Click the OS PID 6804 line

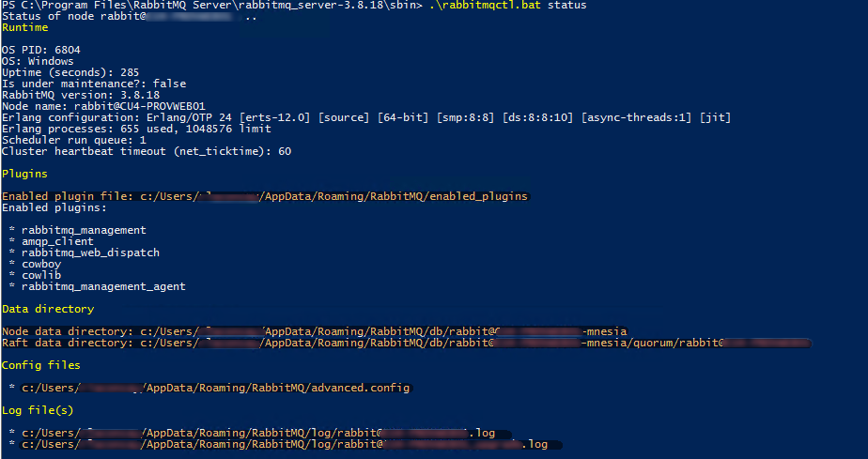(x=42, y=51)
